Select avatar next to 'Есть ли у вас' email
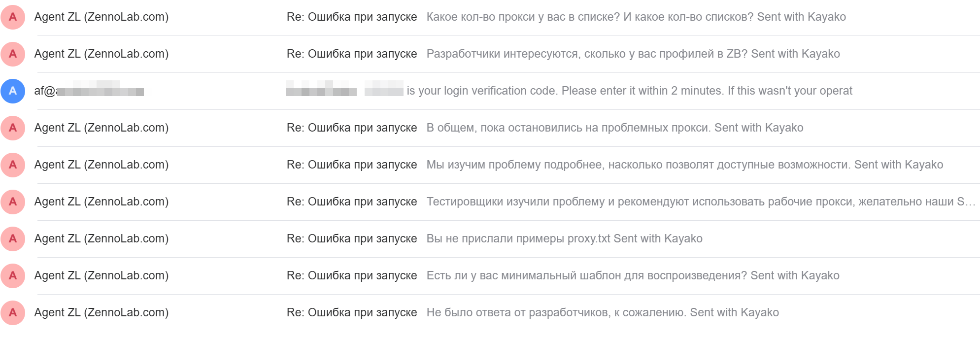 click(x=13, y=276)
